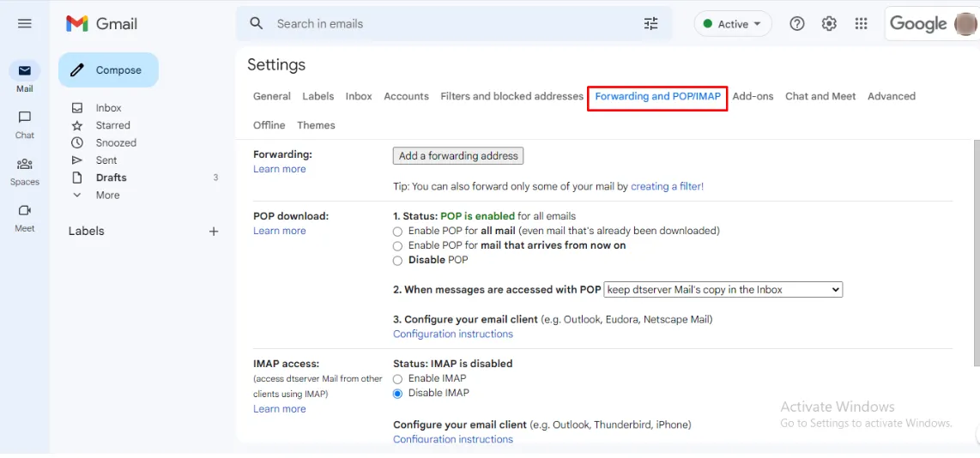Click Add a forwarding address button
Screen dimensions: 980x458
(x=458, y=156)
